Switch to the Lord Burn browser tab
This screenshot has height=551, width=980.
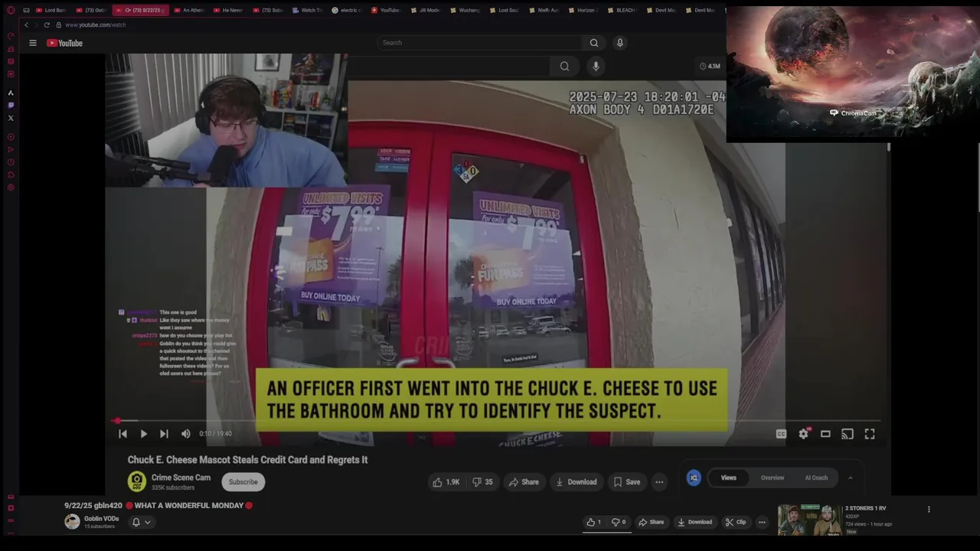coord(50,10)
